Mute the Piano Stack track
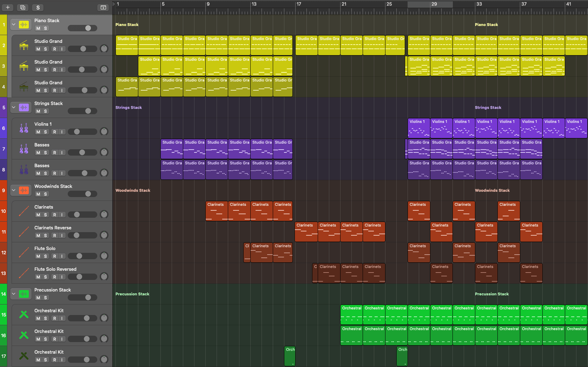 (x=38, y=28)
